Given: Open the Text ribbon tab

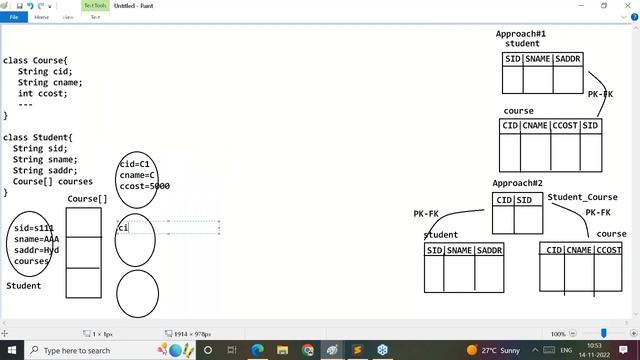Looking at the screenshot, I should pos(95,17).
